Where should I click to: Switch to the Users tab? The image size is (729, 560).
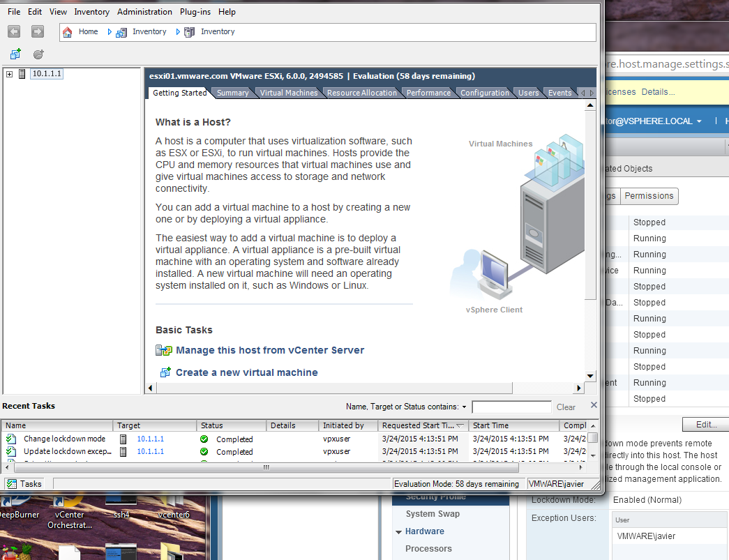click(529, 93)
